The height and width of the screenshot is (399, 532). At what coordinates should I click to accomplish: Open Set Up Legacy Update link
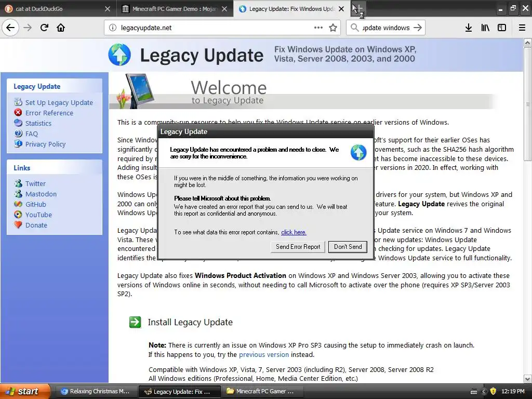click(59, 102)
